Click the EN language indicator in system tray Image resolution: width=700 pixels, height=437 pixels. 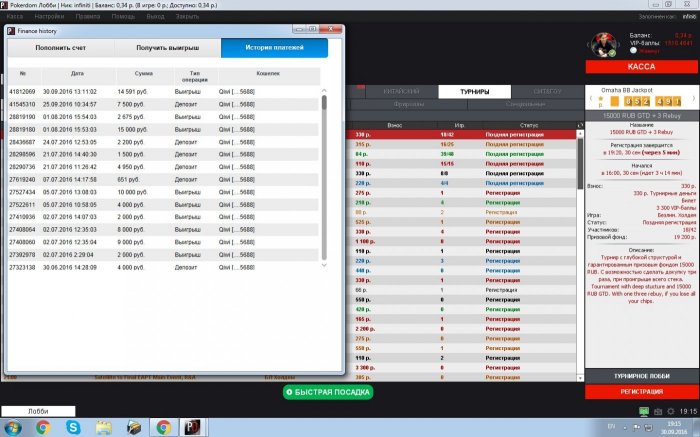coord(611,427)
